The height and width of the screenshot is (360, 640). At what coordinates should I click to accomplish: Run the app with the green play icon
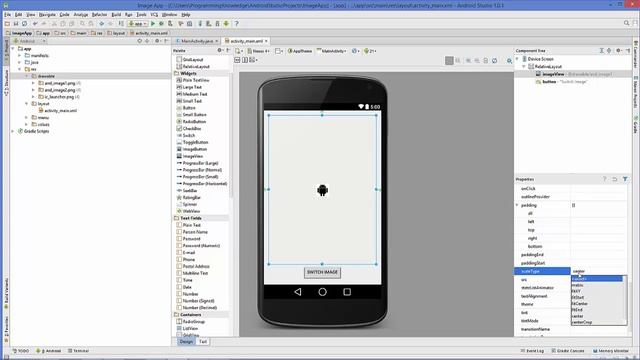(x=153, y=24)
